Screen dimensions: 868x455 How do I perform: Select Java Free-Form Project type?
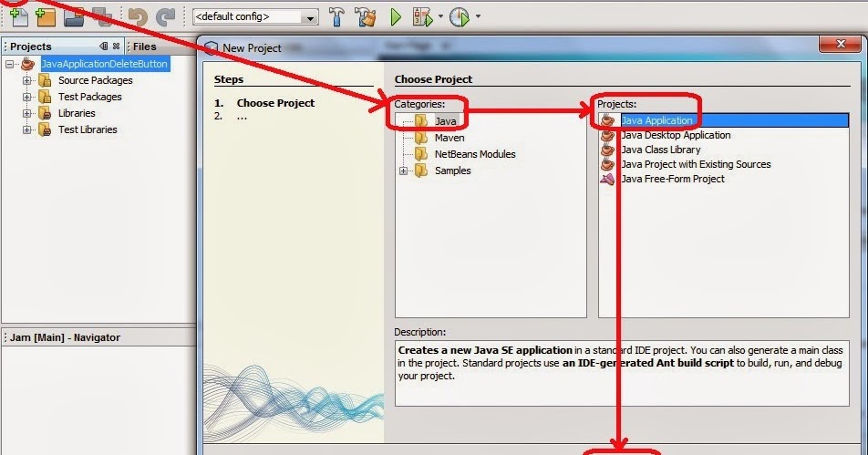(673, 179)
